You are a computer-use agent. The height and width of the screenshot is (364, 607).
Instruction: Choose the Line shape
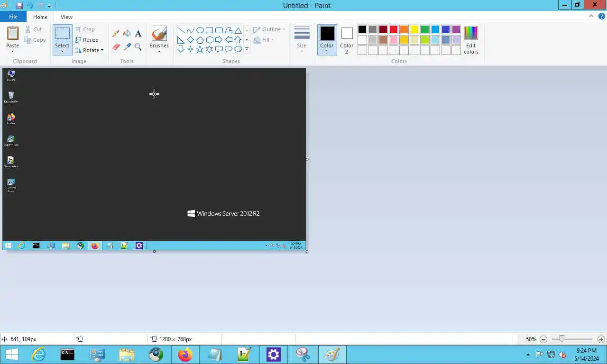[x=181, y=30]
